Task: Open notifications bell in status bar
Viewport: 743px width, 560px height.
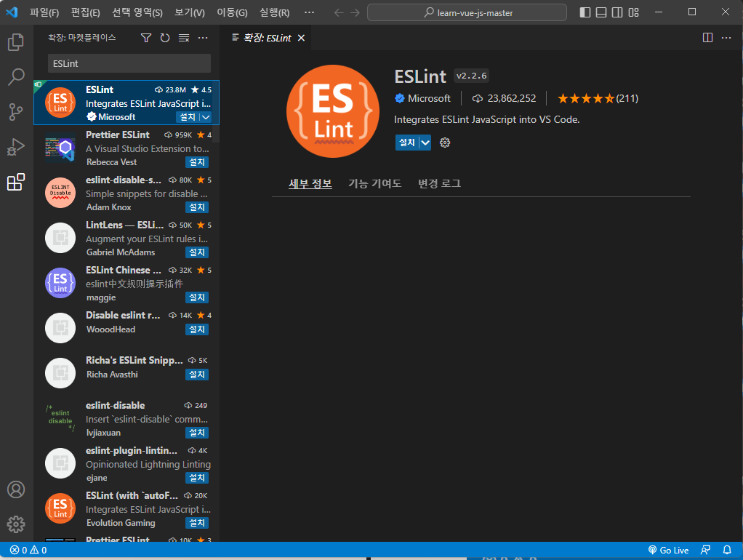Action: point(727,550)
